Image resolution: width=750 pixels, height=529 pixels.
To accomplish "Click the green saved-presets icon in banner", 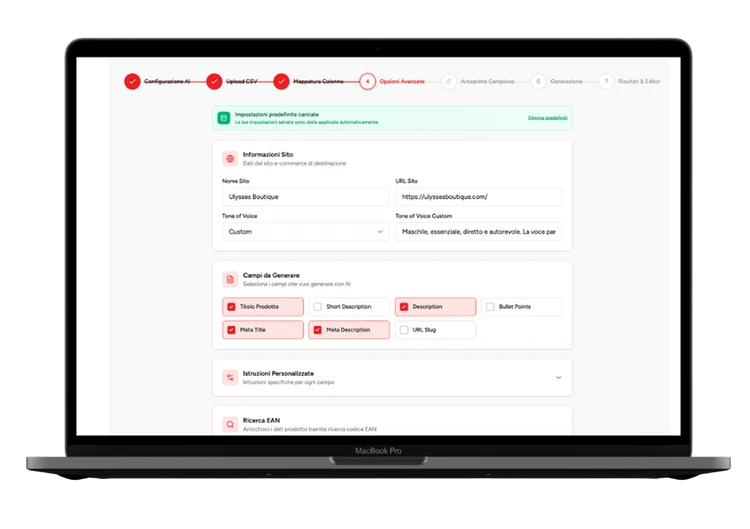I will click(x=224, y=118).
